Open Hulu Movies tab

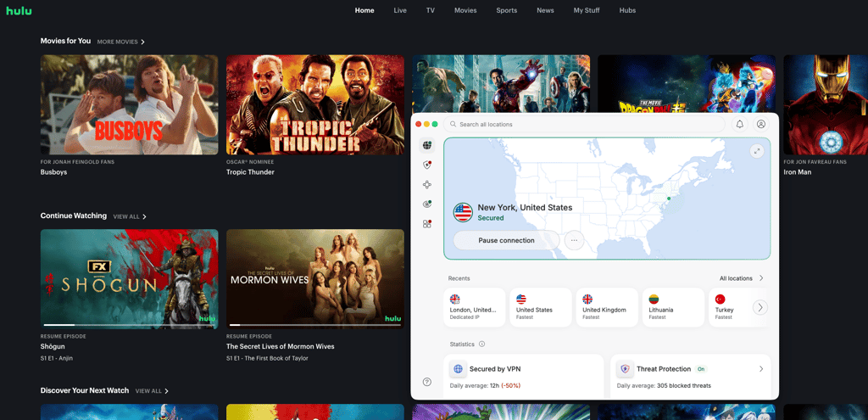coord(465,10)
